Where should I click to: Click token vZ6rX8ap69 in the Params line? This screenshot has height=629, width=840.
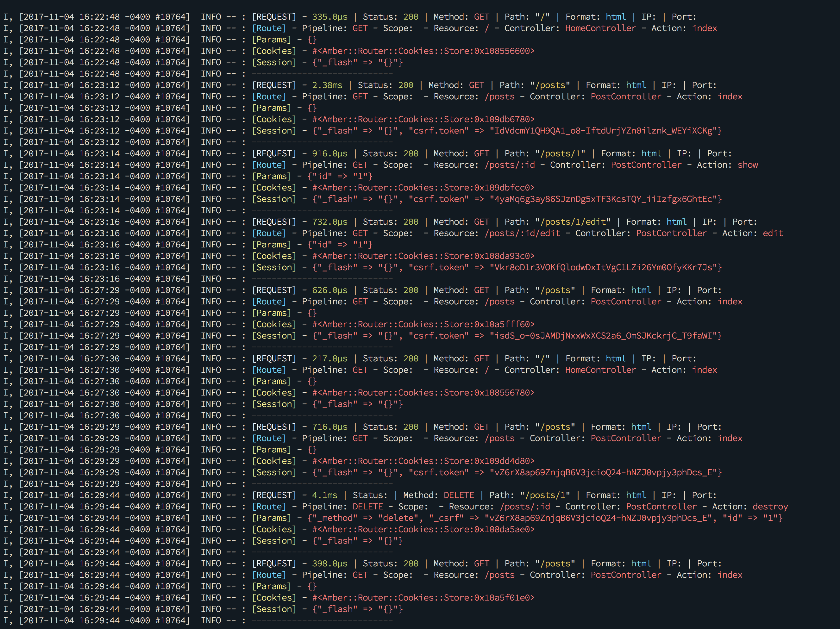[598, 518]
